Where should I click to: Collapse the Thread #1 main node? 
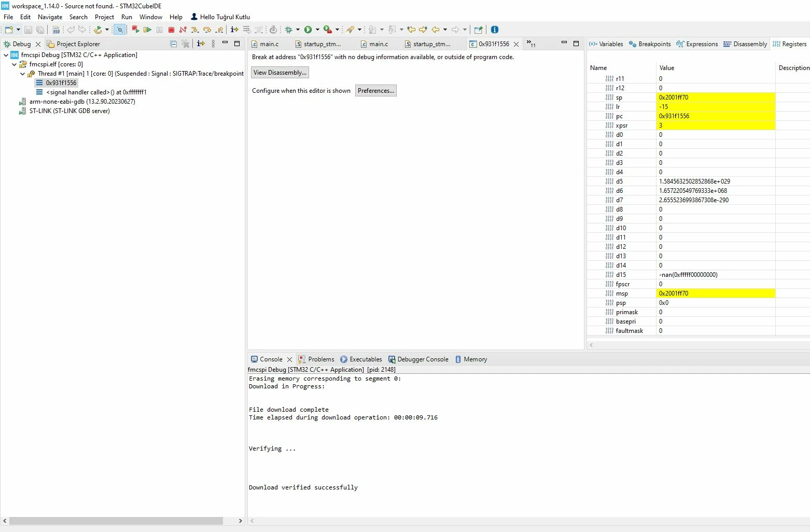click(x=23, y=74)
